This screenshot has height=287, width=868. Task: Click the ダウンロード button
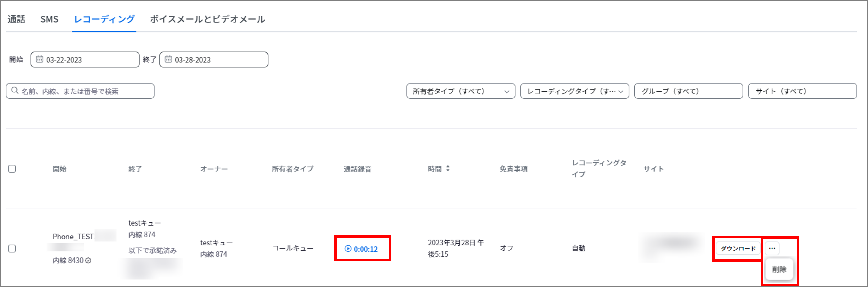[738, 249]
